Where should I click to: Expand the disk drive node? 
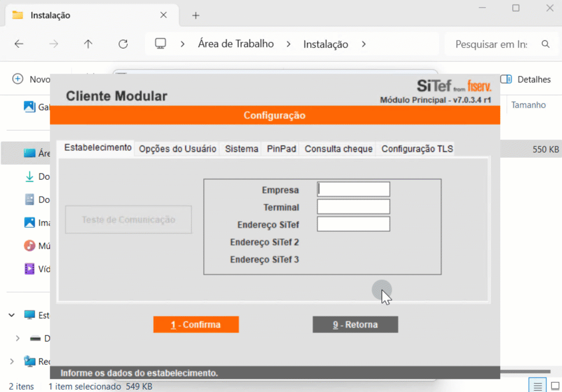click(x=17, y=338)
